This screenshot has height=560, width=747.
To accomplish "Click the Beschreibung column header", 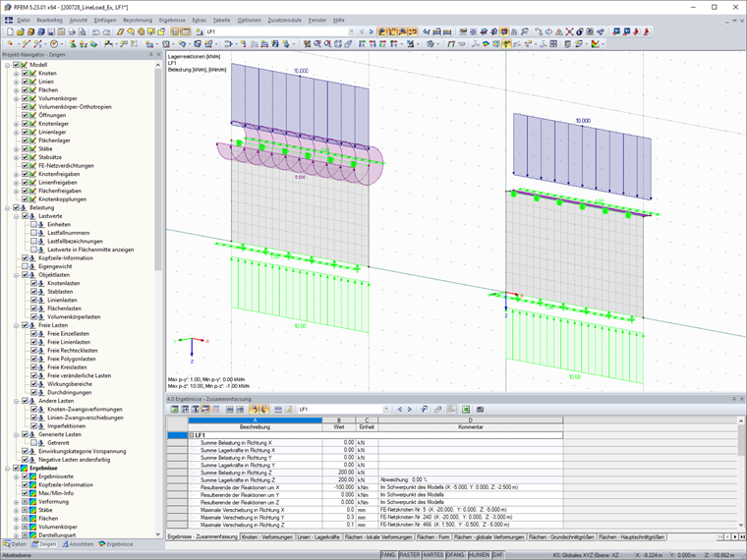I will point(255,427).
